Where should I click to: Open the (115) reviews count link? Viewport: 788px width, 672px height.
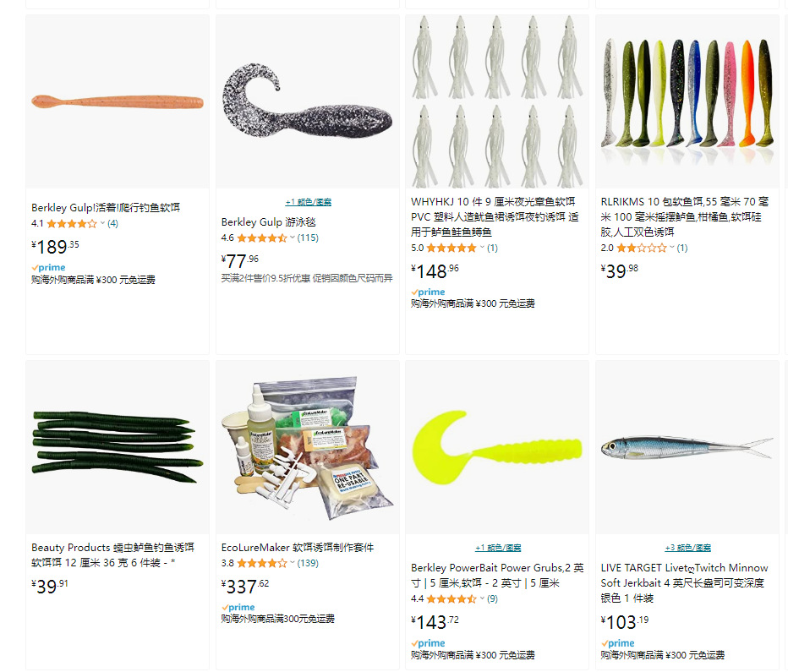308,238
